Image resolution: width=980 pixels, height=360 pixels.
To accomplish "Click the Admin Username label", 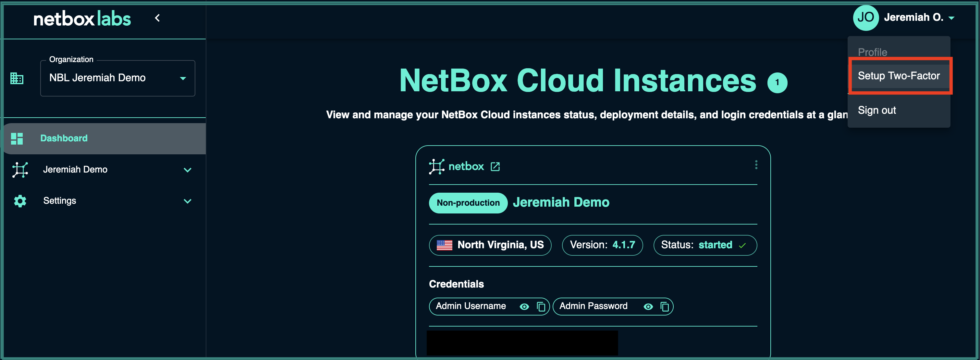I will (471, 306).
